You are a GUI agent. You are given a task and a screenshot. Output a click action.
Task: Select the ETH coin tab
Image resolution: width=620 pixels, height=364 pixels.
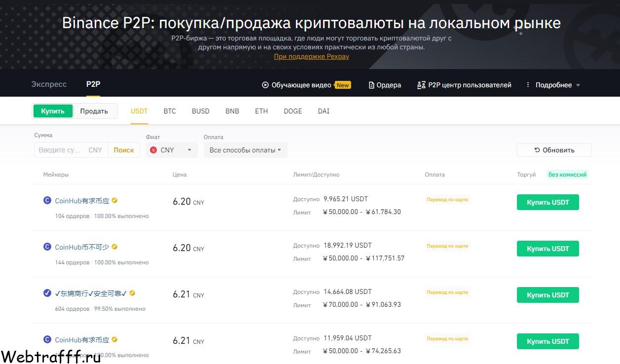[261, 111]
